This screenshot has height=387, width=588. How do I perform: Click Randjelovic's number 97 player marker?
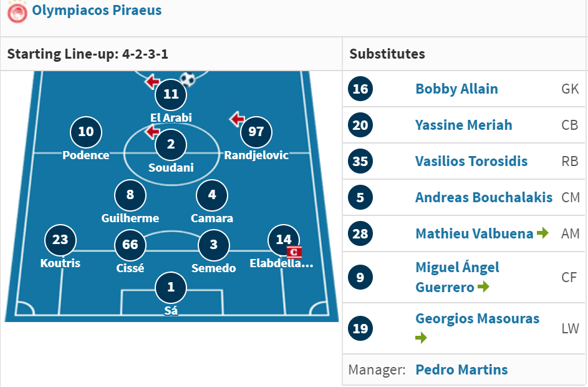click(256, 132)
